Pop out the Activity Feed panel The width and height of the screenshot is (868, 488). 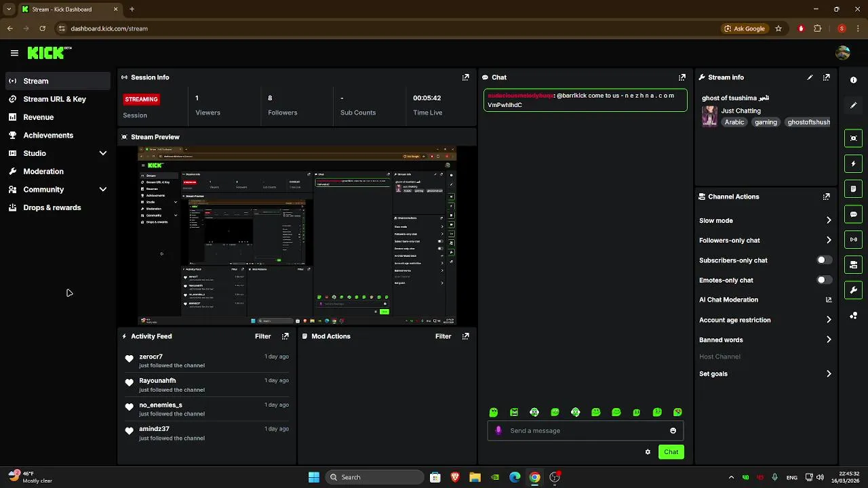[x=285, y=336]
